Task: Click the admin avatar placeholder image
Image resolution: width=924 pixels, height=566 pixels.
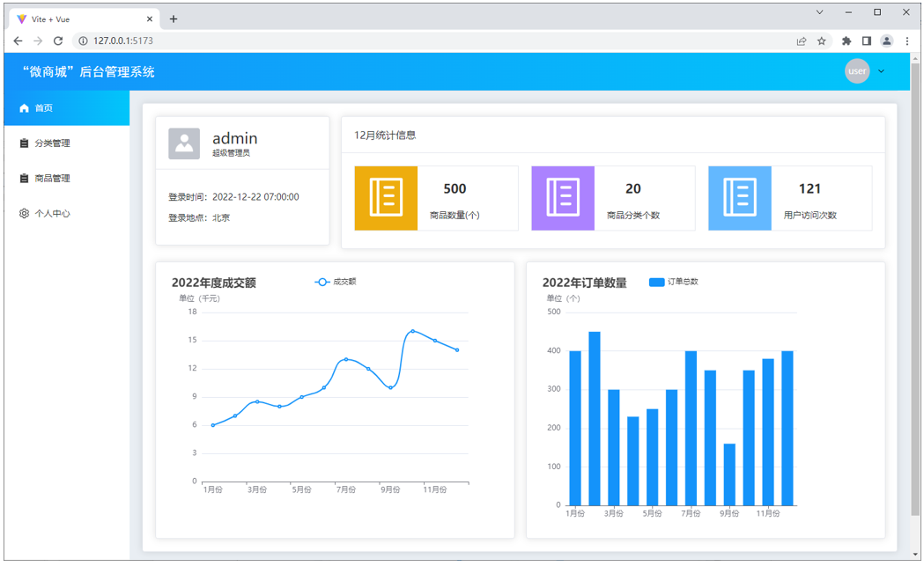Action: pyautogui.click(x=184, y=143)
